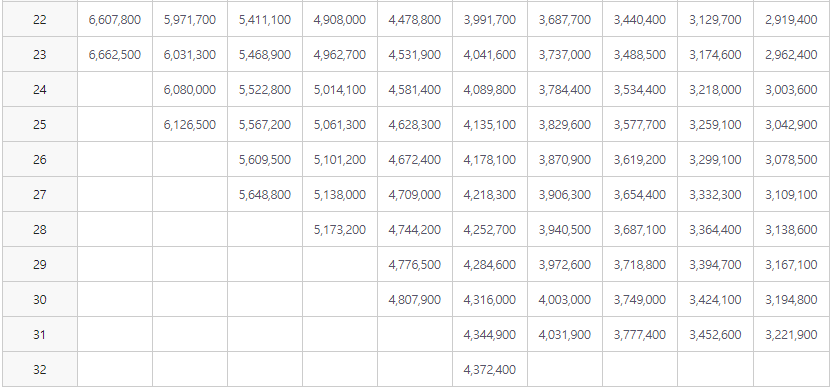833x391 pixels.
Task: Select the cell with 5,609,500
Action: tap(265, 160)
